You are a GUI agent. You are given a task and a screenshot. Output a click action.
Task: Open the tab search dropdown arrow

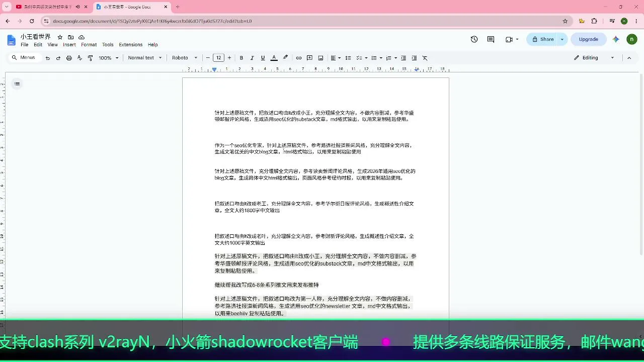click(7, 7)
